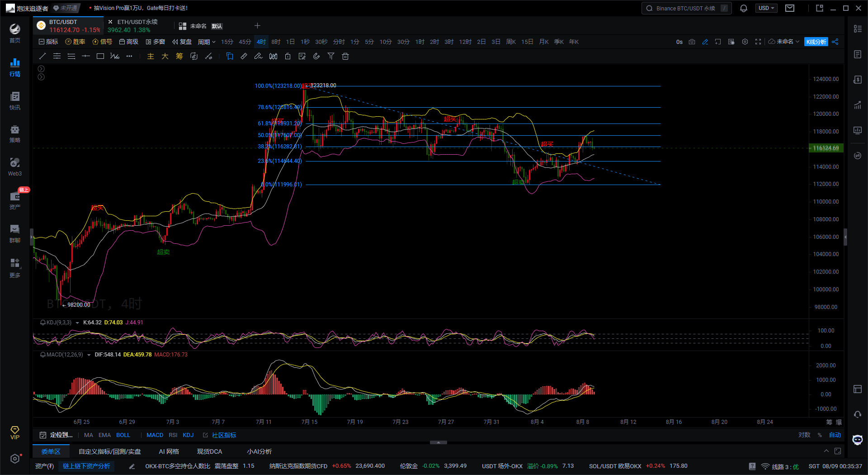Select the rectangle drawing tool
This screenshot has width=868, height=475.
tap(100, 56)
